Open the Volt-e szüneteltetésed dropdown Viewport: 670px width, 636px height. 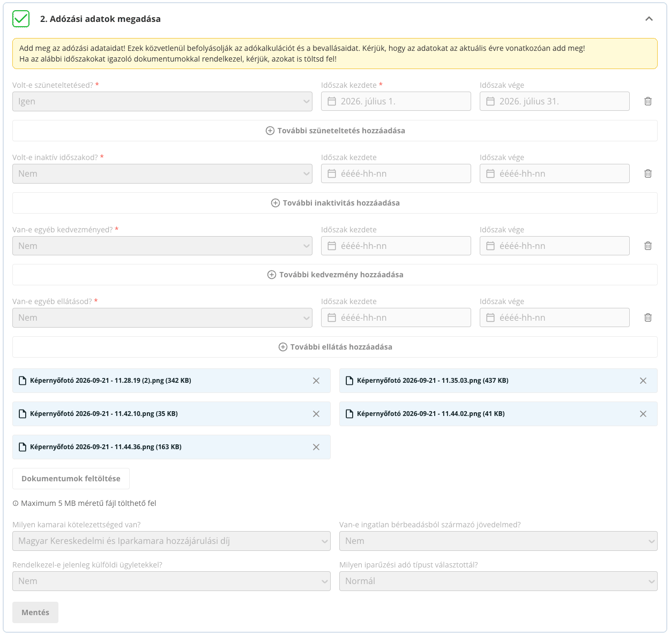(162, 101)
